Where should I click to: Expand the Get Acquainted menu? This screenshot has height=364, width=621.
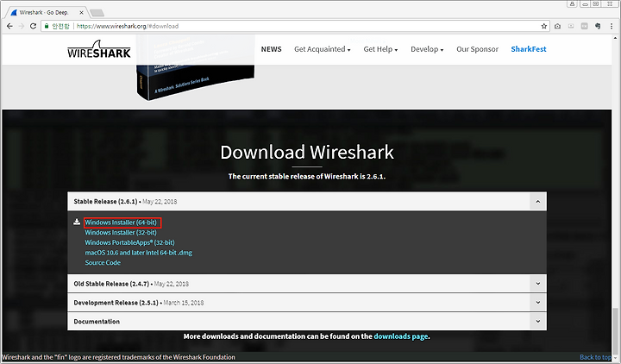coord(323,49)
